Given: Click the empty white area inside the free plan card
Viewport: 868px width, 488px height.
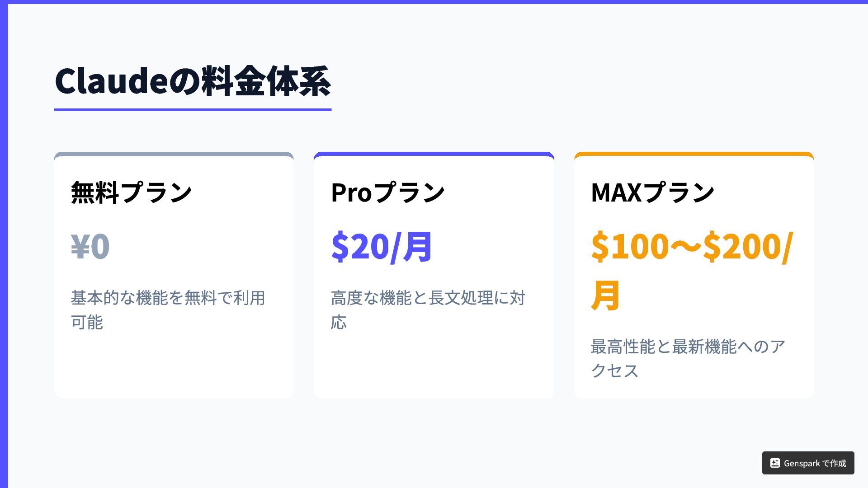Looking at the screenshot, I should click(174, 366).
